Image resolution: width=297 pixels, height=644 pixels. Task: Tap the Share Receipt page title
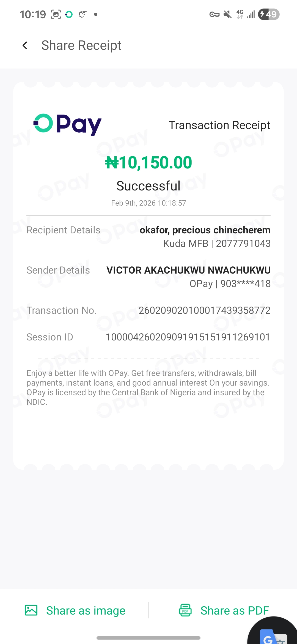[81, 45]
